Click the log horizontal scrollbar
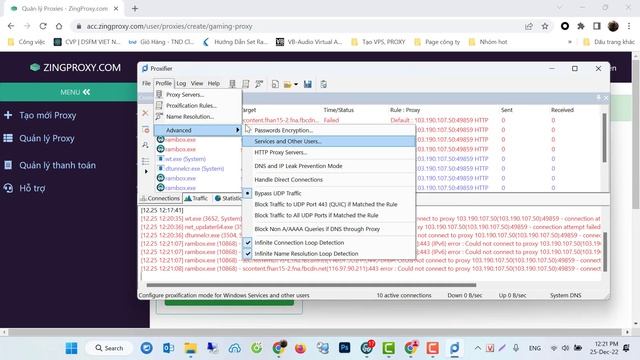Viewport: 640px width, 360px height. (x=311, y=285)
